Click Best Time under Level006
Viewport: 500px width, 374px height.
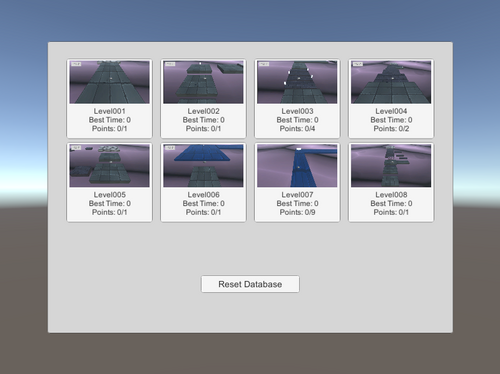203,203
